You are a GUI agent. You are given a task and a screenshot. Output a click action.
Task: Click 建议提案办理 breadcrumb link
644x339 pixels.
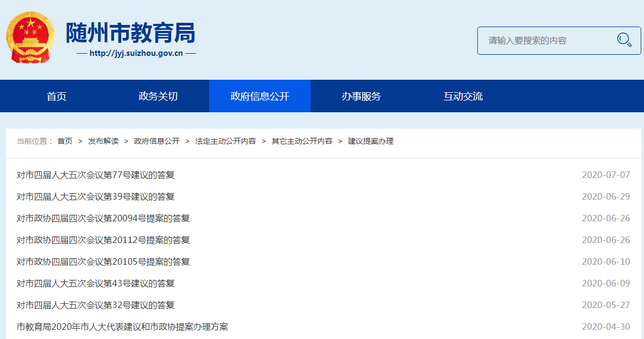pos(370,141)
